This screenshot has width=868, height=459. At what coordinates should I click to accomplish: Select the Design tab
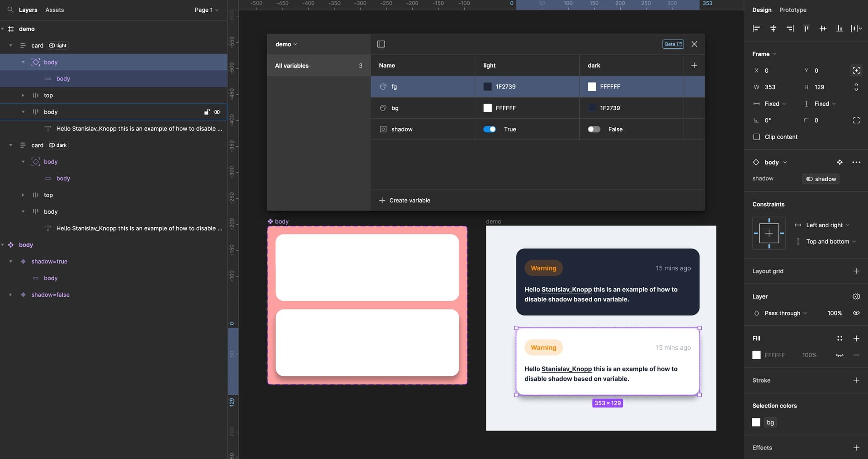pos(762,9)
